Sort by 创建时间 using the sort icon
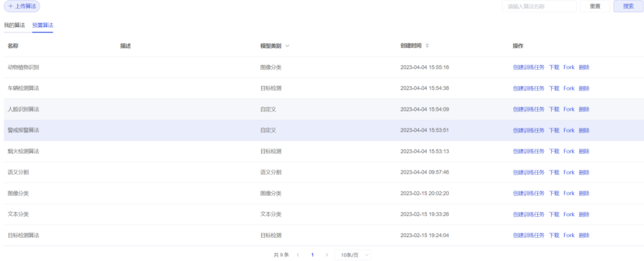The height and width of the screenshot is (261, 644). point(427,46)
